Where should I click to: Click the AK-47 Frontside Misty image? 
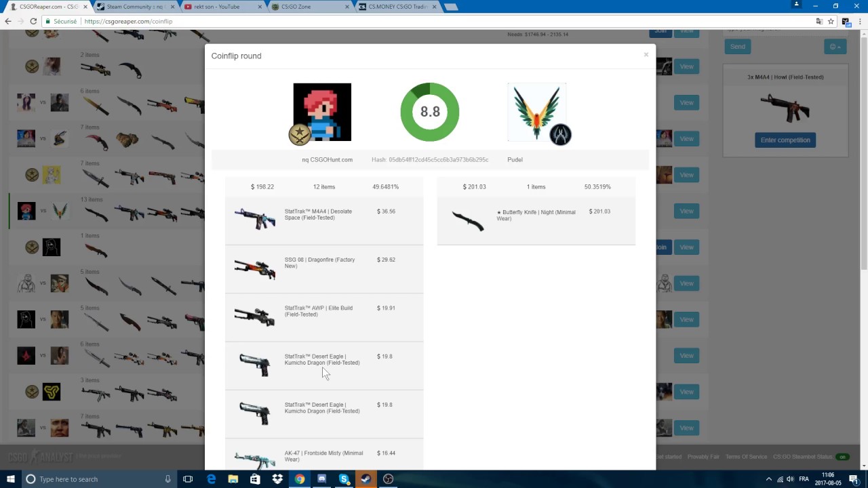click(254, 460)
